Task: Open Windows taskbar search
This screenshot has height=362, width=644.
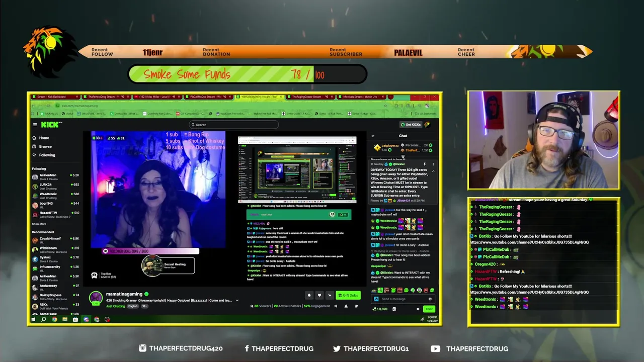Action: click(44, 319)
